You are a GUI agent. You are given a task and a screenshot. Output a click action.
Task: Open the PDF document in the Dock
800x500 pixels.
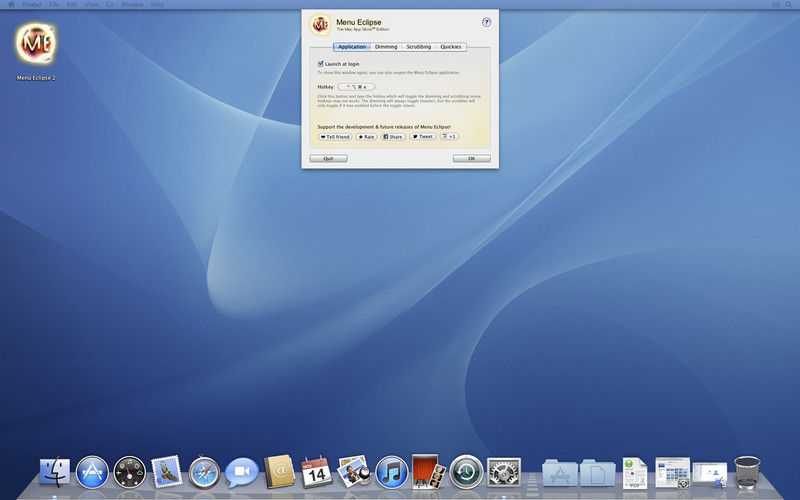[635, 472]
